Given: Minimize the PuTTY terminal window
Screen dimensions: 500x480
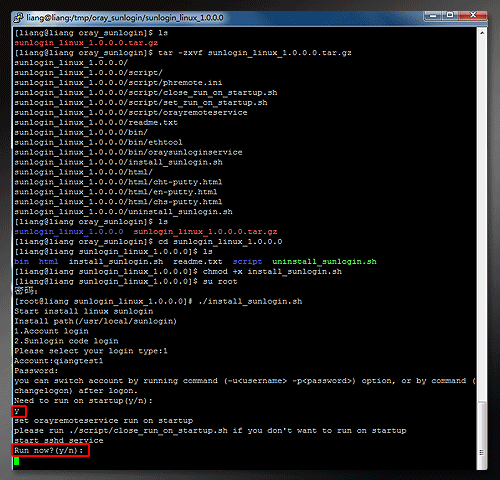Looking at the screenshot, I should click(x=433, y=15).
